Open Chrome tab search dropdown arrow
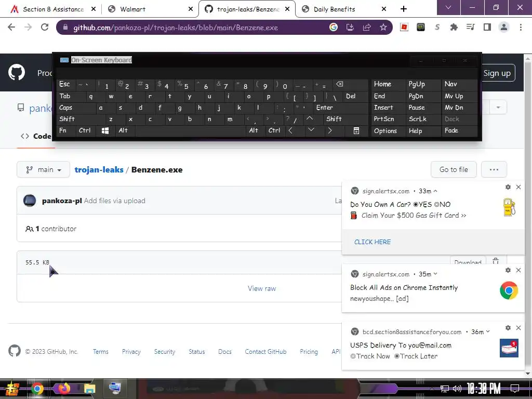532x399 pixels. [448, 7]
